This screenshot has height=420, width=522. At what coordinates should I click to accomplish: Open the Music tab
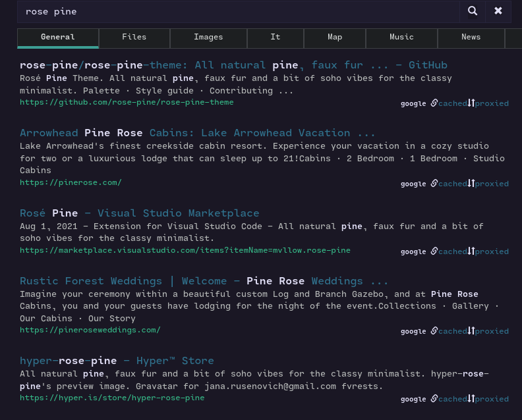tap(401, 38)
